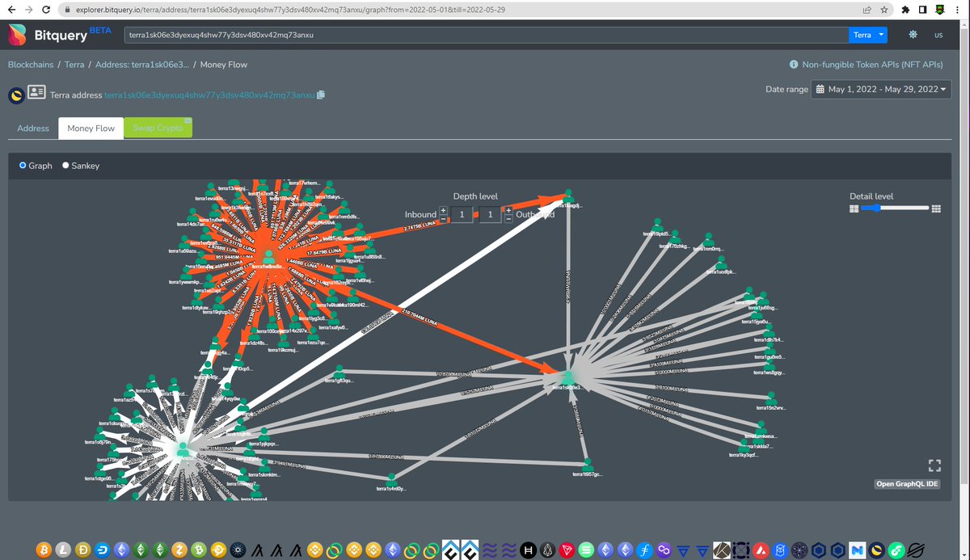Screen dimensions: 970x560
Task: Open the Dash icon in bottom bar
Action: pos(103,549)
